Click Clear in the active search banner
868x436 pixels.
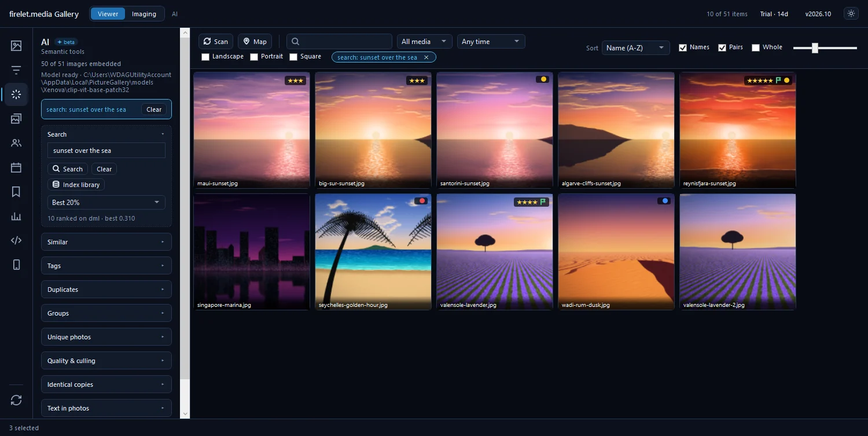154,109
